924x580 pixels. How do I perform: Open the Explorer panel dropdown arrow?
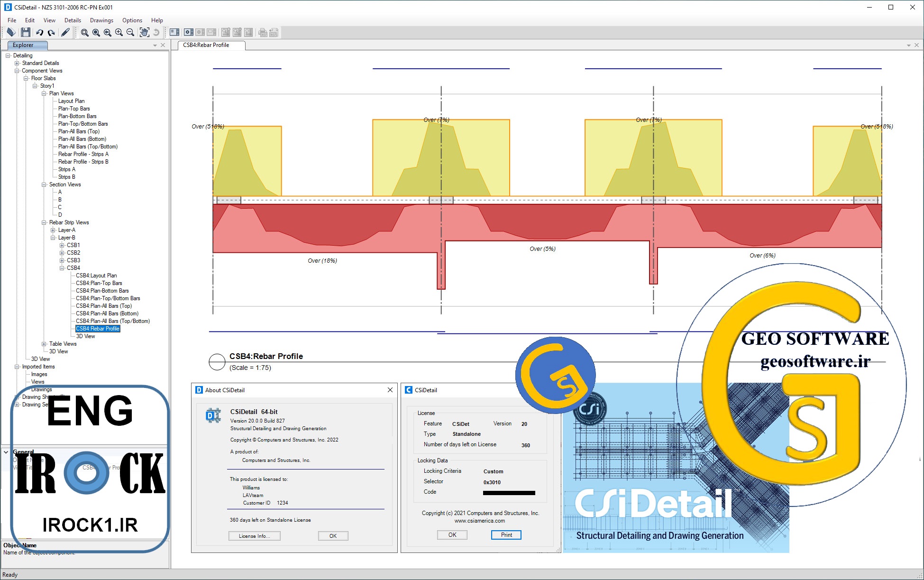pyautogui.click(x=155, y=46)
